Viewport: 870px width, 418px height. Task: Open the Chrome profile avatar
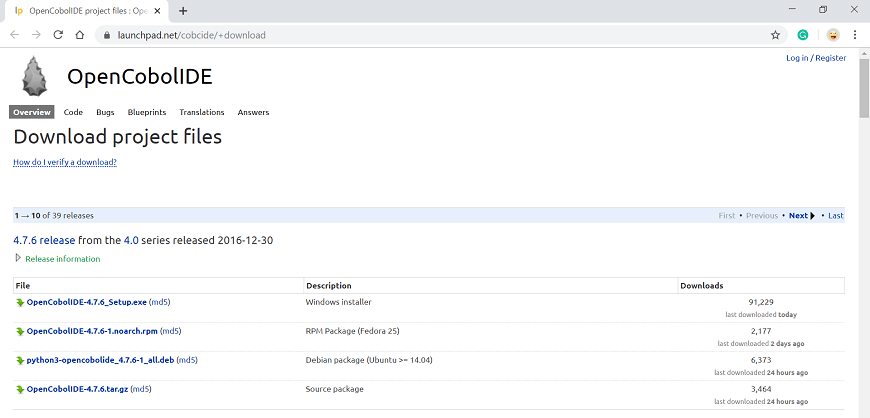pyautogui.click(x=833, y=35)
